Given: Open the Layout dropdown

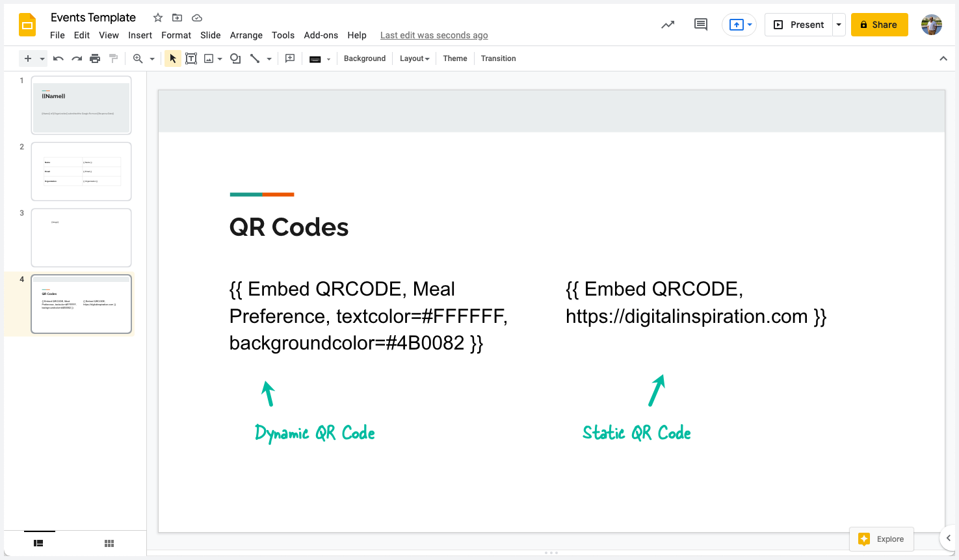Looking at the screenshot, I should click(414, 58).
